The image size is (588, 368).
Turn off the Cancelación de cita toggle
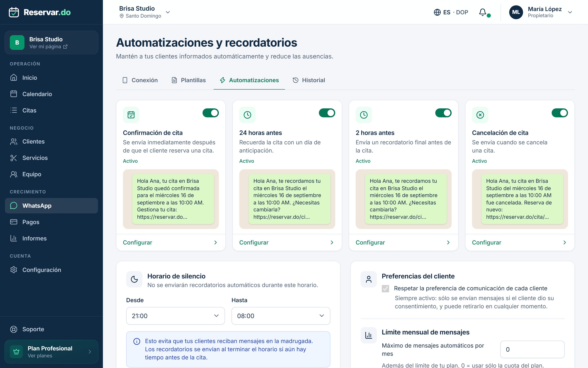pyautogui.click(x=560, y=113)
